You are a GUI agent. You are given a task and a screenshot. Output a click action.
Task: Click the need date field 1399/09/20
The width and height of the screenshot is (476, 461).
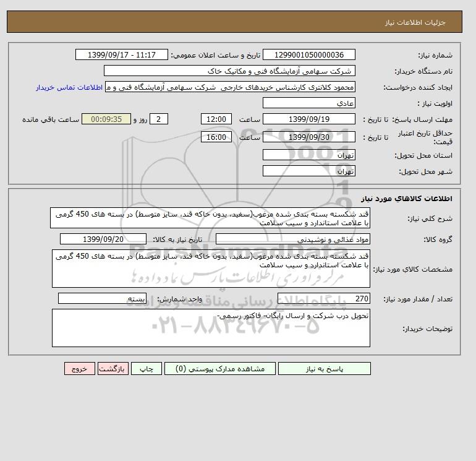pyautogui.click(x=103, y=239)
